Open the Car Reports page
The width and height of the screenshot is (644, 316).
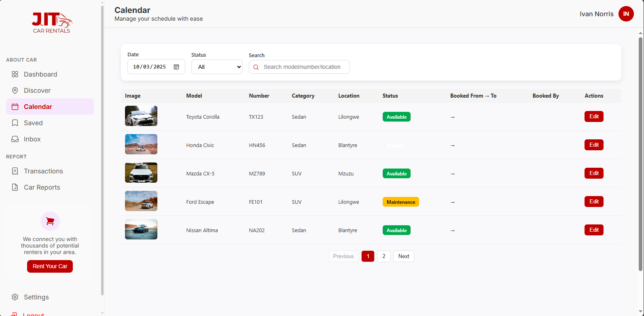(x=50, y=187)
